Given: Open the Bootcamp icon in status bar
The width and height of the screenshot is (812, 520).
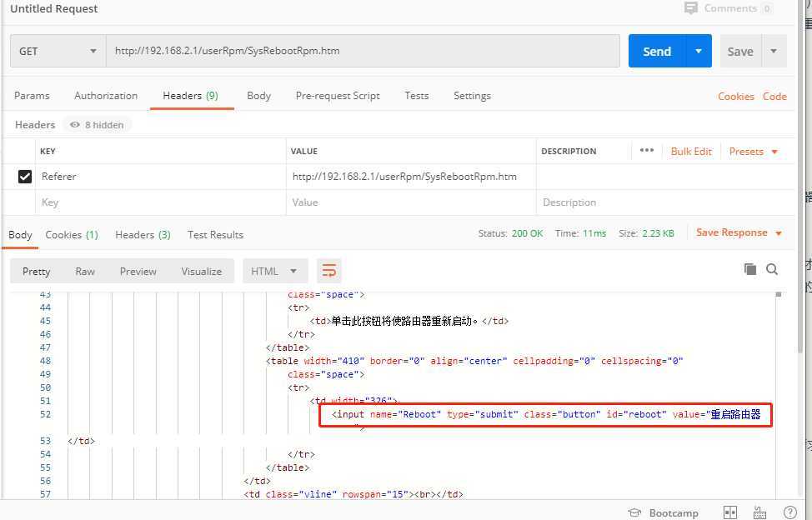Looking at the screenshot, I should click(x=634, y=512).
